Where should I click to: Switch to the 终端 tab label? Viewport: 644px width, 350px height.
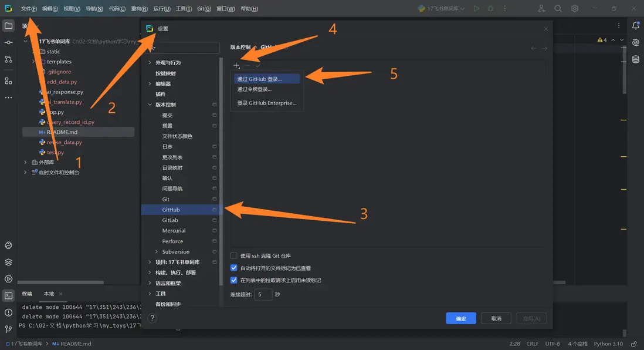27,294
